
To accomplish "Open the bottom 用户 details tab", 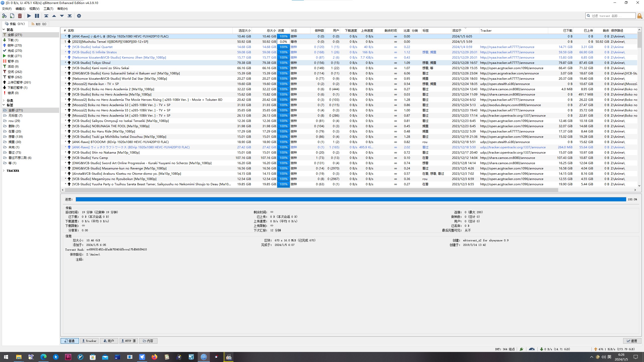I will [x=109, y=341].
